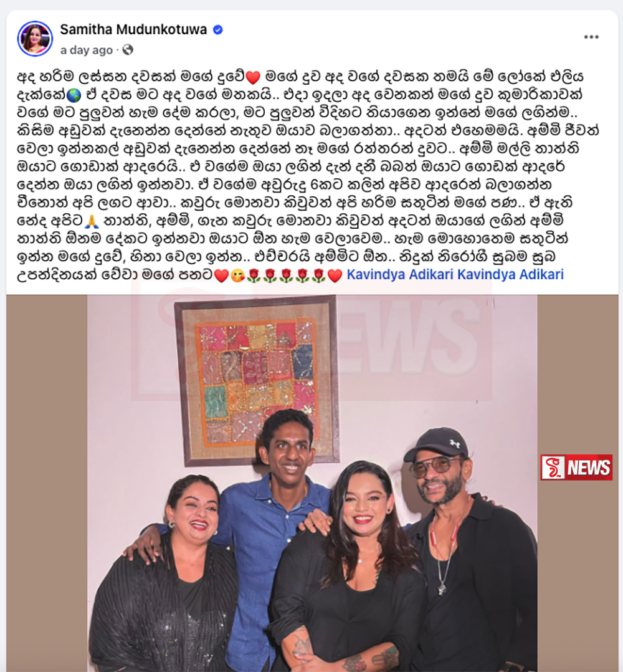Click the praying hands emoji
623x672 pixels.
pyautogui.click(x=92, y=221)
